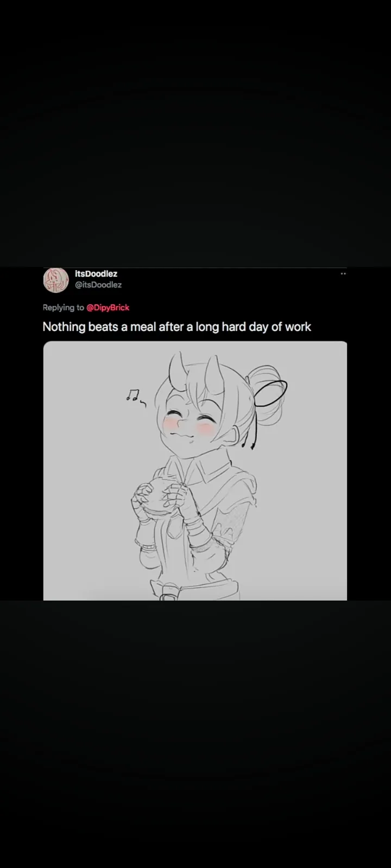This screenshot has height=868, width=391.
Task: Click the ribbon loop on the bun
Action: 270,393
